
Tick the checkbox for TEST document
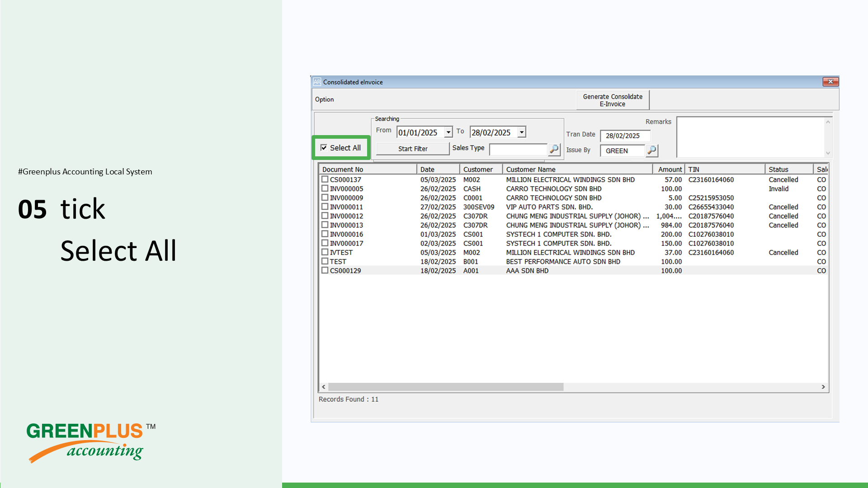click(x=325, y=261)
